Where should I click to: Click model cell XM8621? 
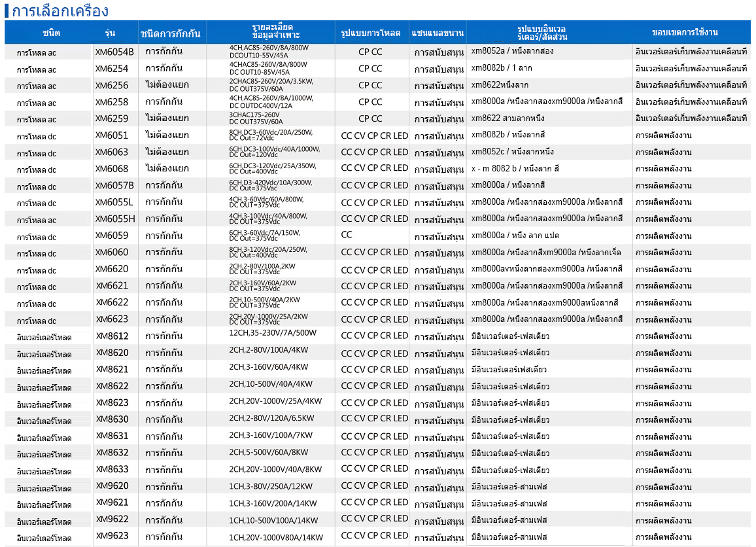[112, 369]
